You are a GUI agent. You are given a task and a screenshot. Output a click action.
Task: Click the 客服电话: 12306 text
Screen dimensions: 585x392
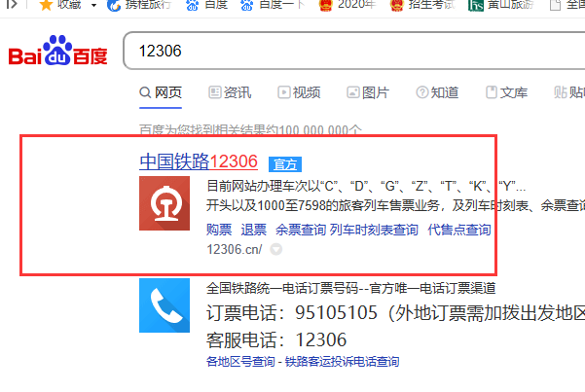click(x=276, y=339)
